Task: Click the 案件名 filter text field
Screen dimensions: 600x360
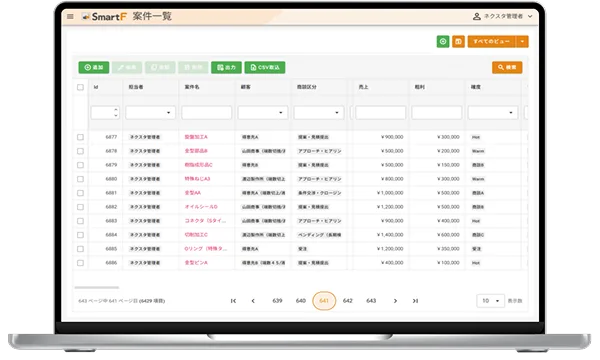Action: tap(207, 112)
